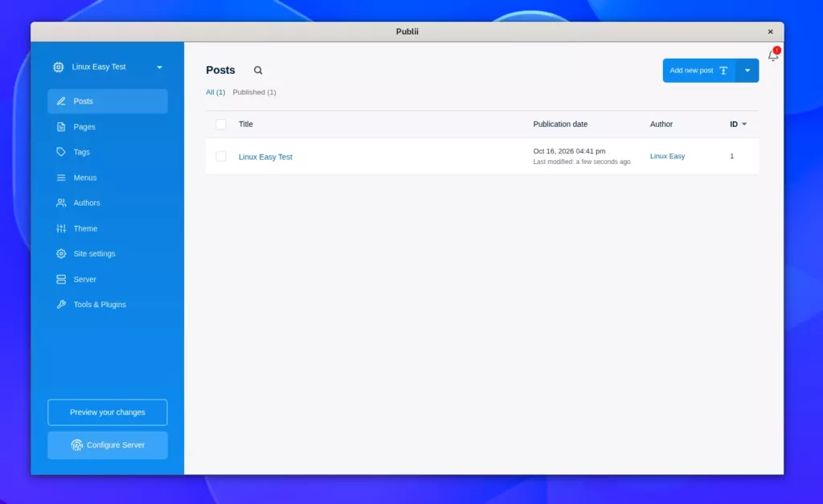
Task: Click the sliders icon next to Theme
Action: coord(61,228)
